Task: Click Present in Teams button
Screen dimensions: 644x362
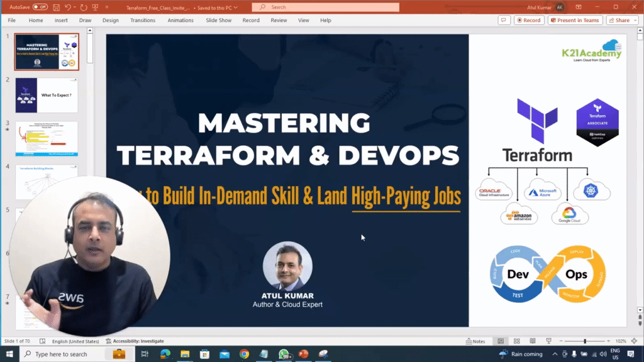Action: (x=575, y=19)
